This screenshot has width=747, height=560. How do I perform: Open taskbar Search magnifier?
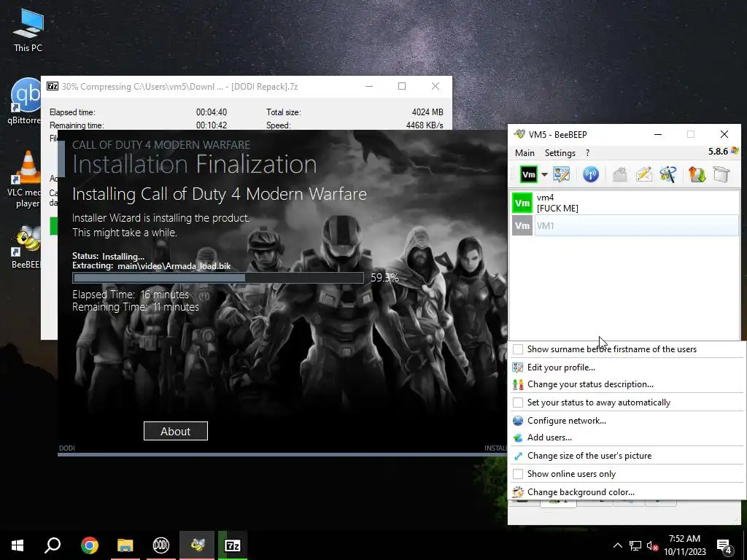[x=53, y=545]
